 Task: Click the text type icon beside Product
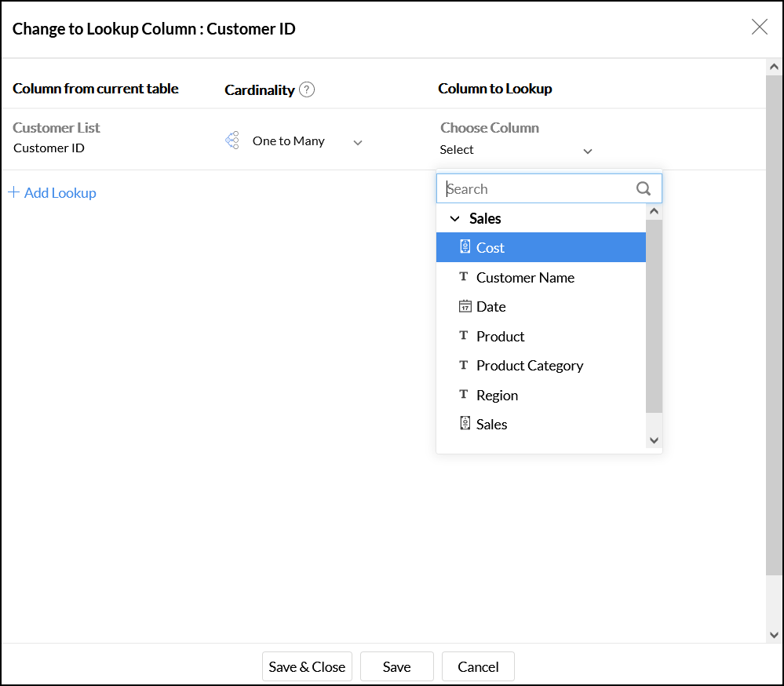[x=464, y=336]
